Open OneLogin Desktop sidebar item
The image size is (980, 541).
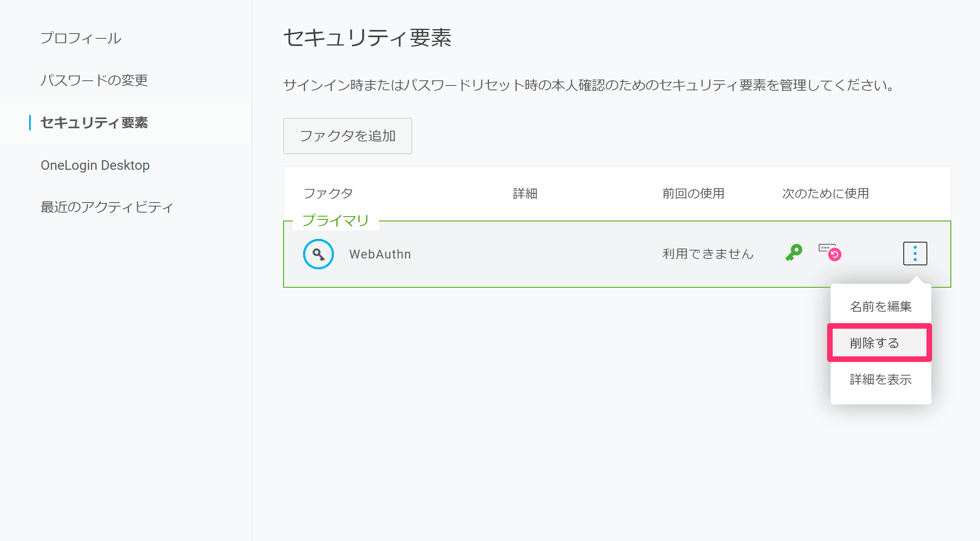(x=95, y=165)
